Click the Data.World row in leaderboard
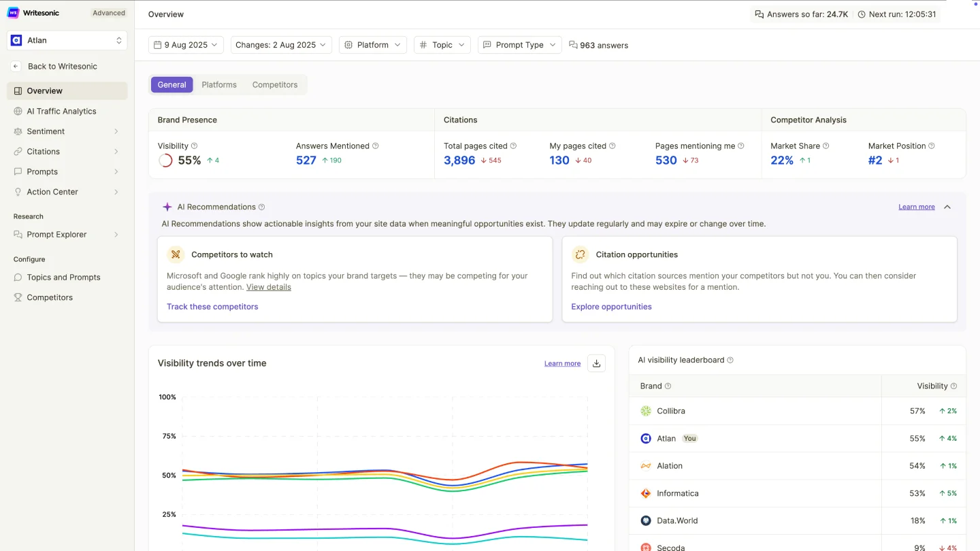The width and height of the screenshot is (980, 551). (797, 520)
